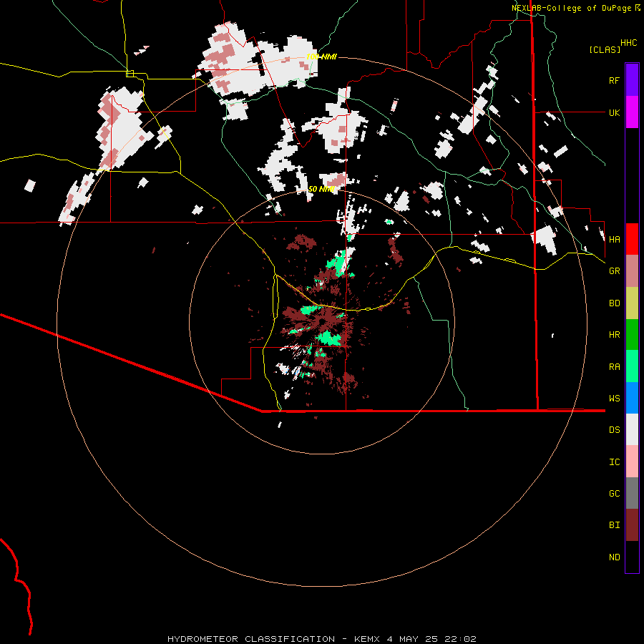The width and height of the screenshot is (644, 644).
Task: Click the WS legend label
Action: click(x=614, y=399)
